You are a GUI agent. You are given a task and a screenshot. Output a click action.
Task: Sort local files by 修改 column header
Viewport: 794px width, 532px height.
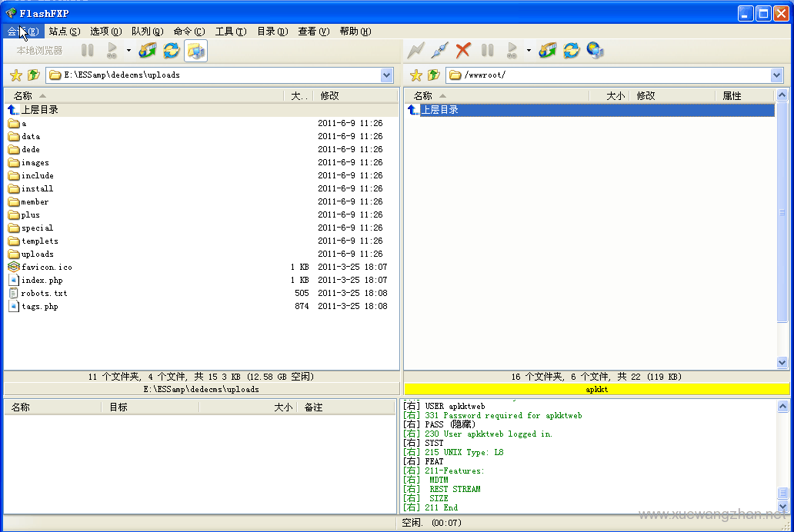point(329,96)
